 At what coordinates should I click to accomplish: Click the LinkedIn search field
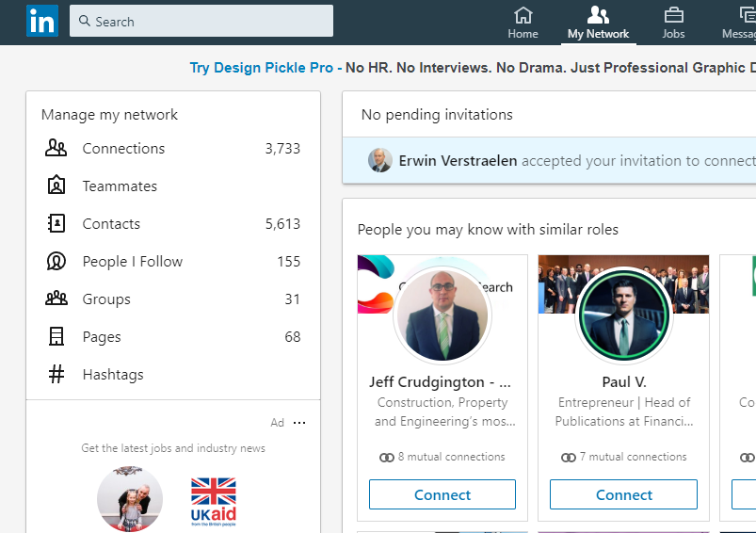coord(201,21)
